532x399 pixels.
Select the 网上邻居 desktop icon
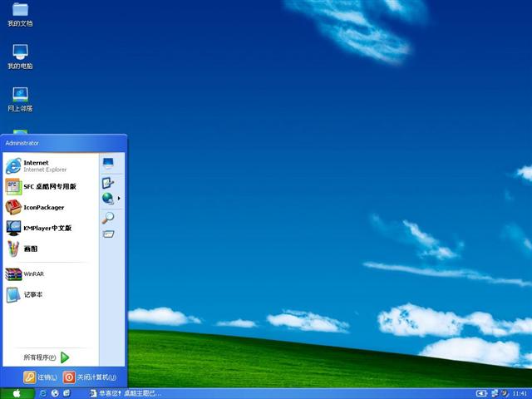tap(20, 100)
